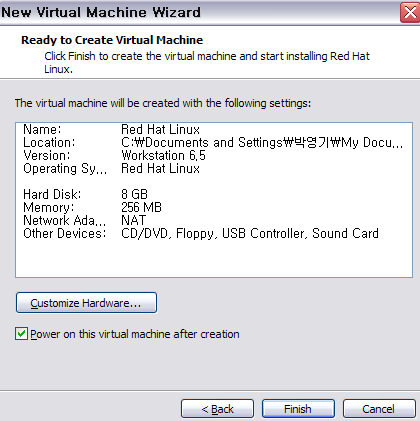The height and width of the screenshot is (421, 420).
Task: Select the Hard Disk value 8 GB
Action: [134, 194]
